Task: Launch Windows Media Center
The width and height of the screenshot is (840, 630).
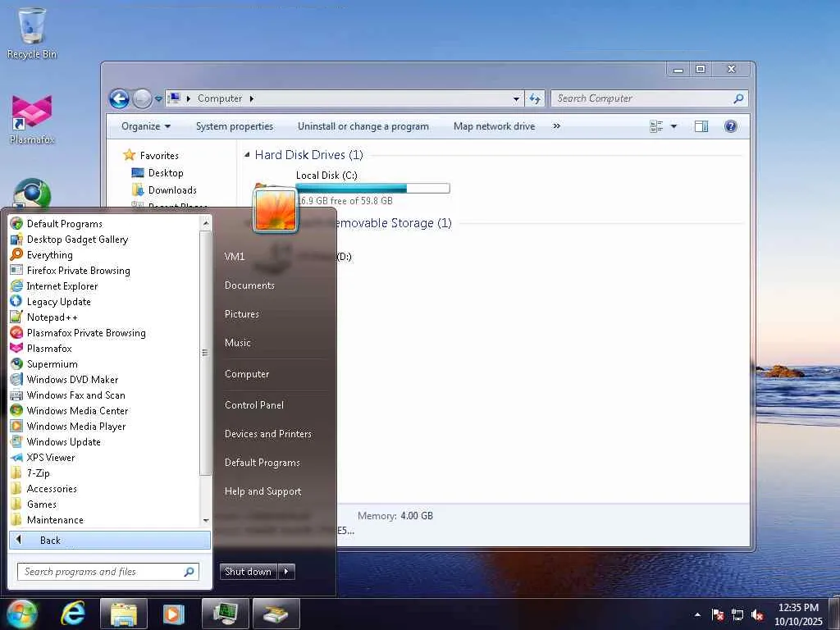Action: tap(69, 410)
